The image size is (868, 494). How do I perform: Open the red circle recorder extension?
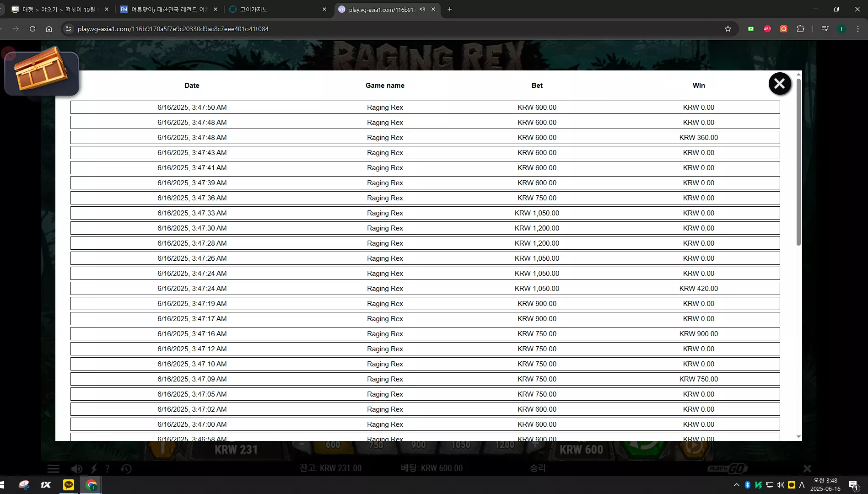coord(784,29)
